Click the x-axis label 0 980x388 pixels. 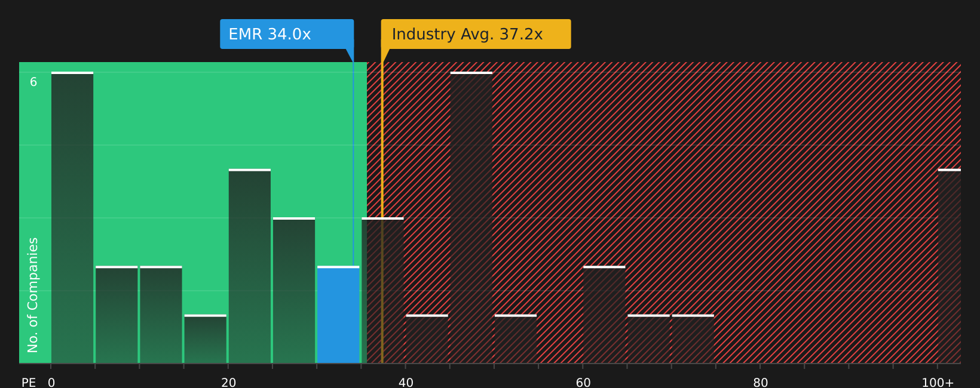pyautogui.click(x=51, y=383)
